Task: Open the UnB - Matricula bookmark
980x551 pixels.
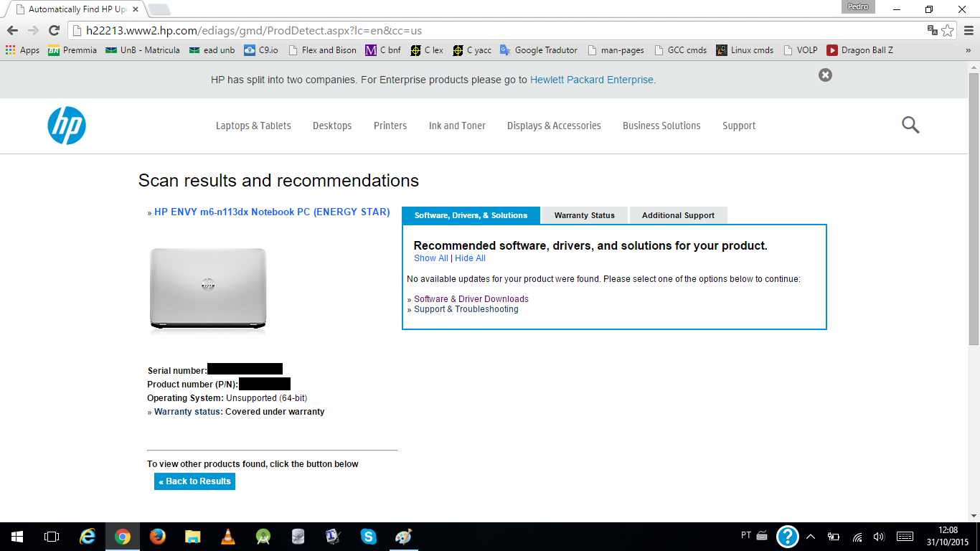Action: 142,50
